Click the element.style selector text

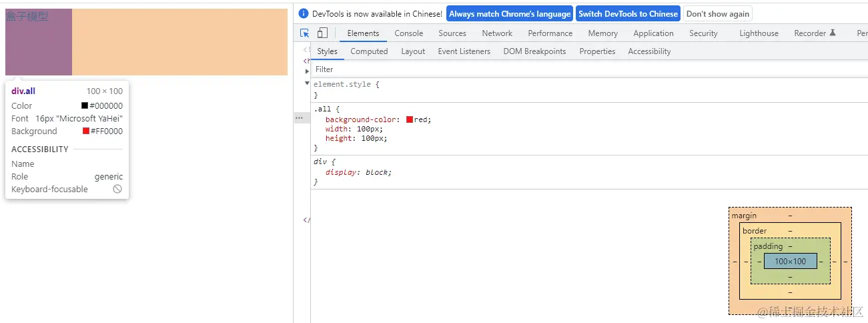click(344, 85)
